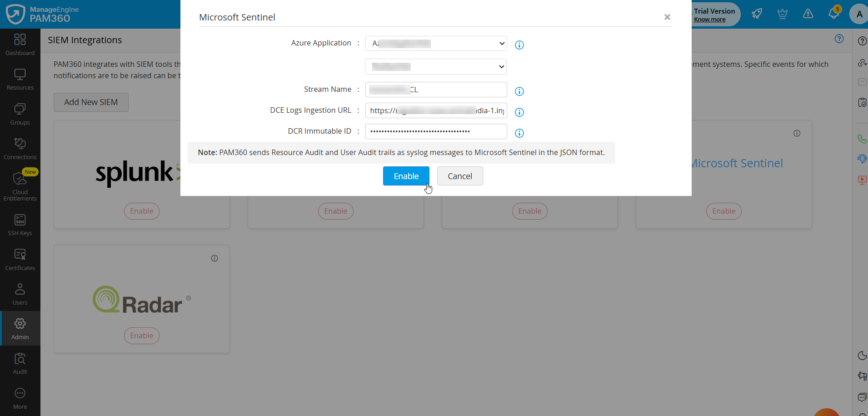Image resolution: width=868 pixels, height=416 pixels.
Task: Click the rocket icon in the top bar
Action: 757,14
